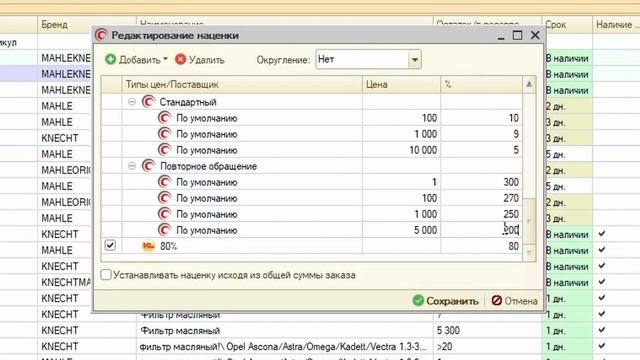Click the red Удалить cross icon
The image size is (640, 360).
point(180,60)
